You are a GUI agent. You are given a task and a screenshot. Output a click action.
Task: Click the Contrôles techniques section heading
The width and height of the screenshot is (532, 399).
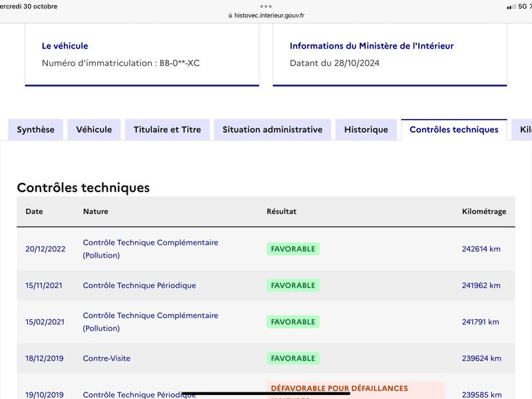point(83,188)
